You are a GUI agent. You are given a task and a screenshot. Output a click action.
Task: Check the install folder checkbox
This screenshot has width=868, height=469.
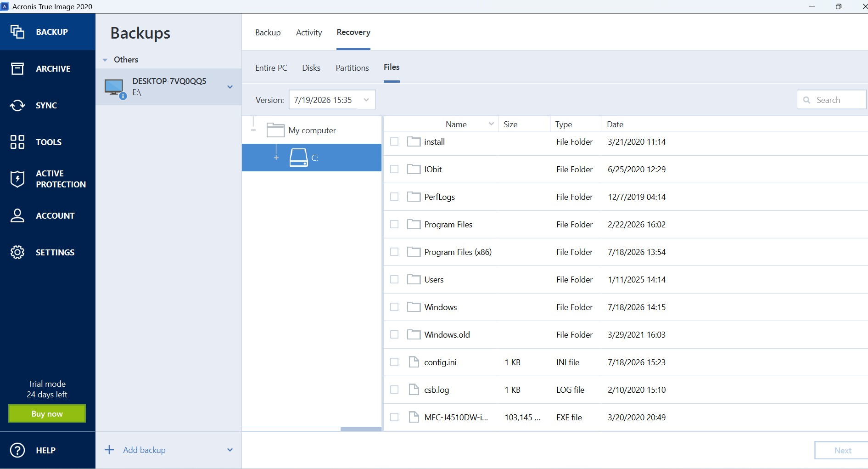click(394, 141)
